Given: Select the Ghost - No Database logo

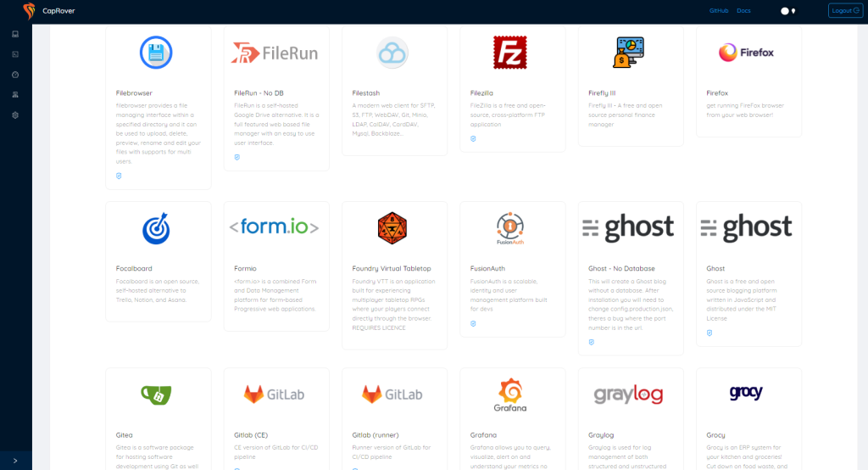Looking at the screenshot, I should coord(628,228).
